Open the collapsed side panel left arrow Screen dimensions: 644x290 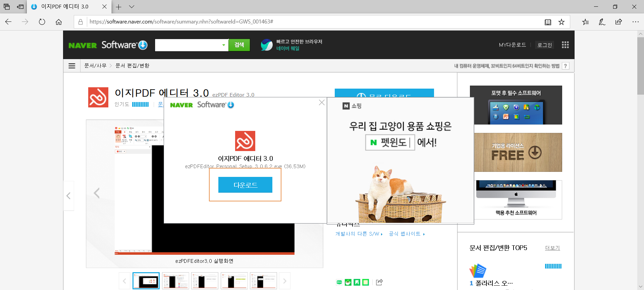[68, 196]
